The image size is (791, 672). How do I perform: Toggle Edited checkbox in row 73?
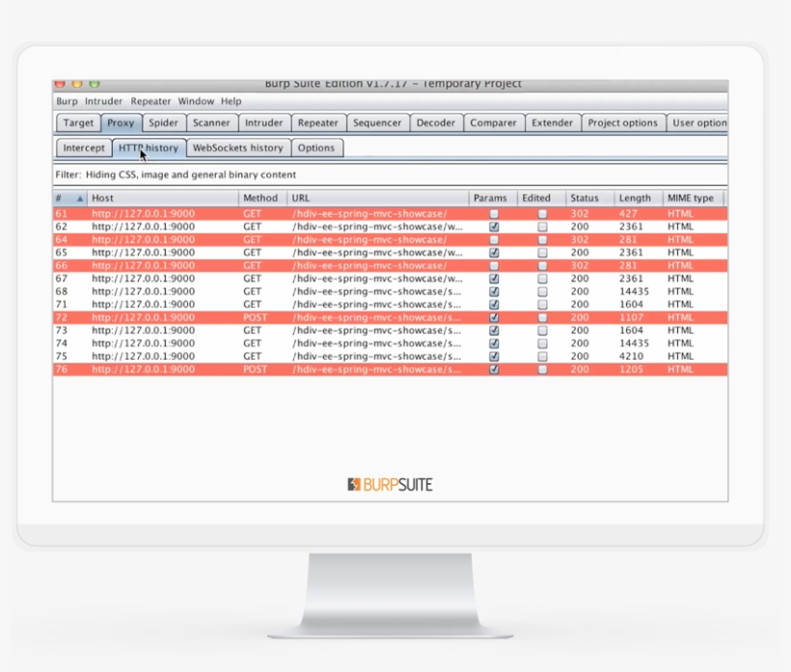pyautogui.click(x=542, y=331)
